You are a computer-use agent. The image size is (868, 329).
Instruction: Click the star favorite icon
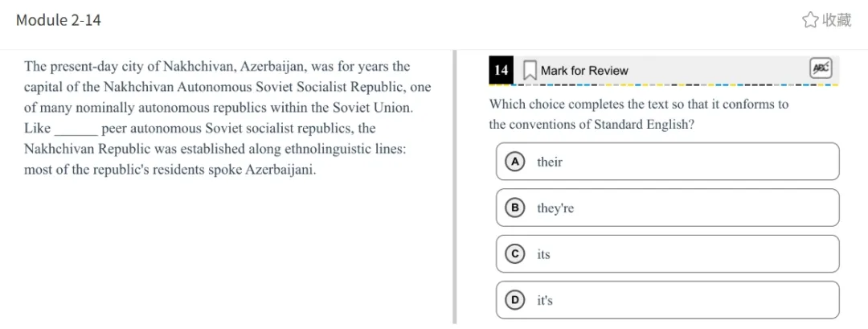(x=809, y=20)
